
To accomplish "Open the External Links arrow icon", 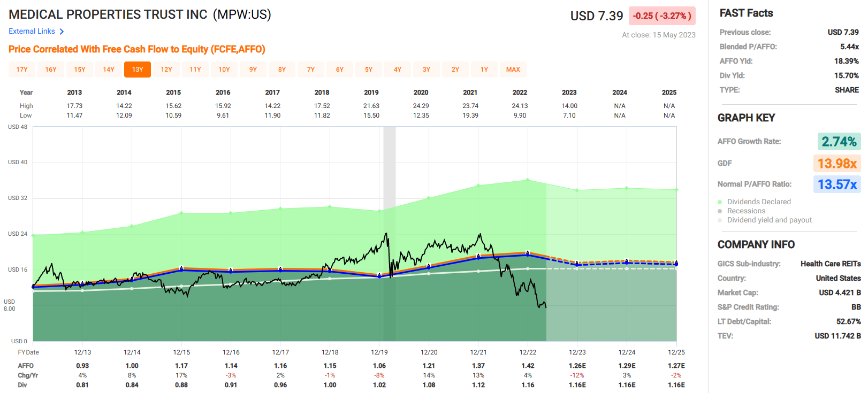I will [x=62, y=32].
